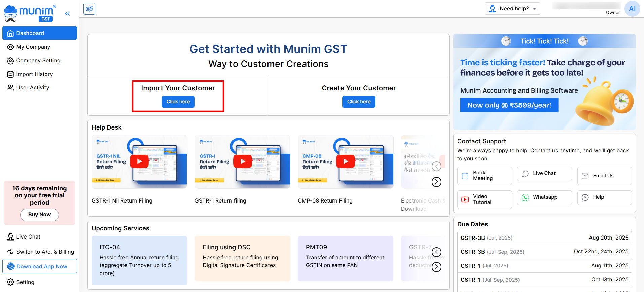Screen dimensions: 644x292
Task: Open Video Tutorial button
Action: pos(485,199)
